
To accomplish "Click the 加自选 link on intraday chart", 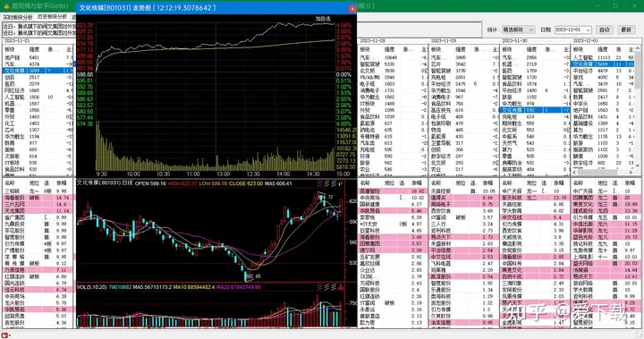I will coord(323,19).
